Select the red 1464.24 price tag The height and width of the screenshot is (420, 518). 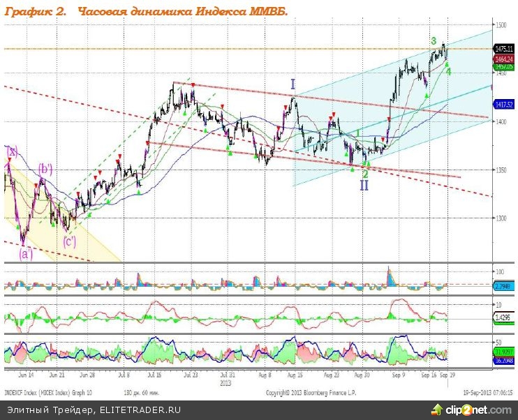point(504,59)
